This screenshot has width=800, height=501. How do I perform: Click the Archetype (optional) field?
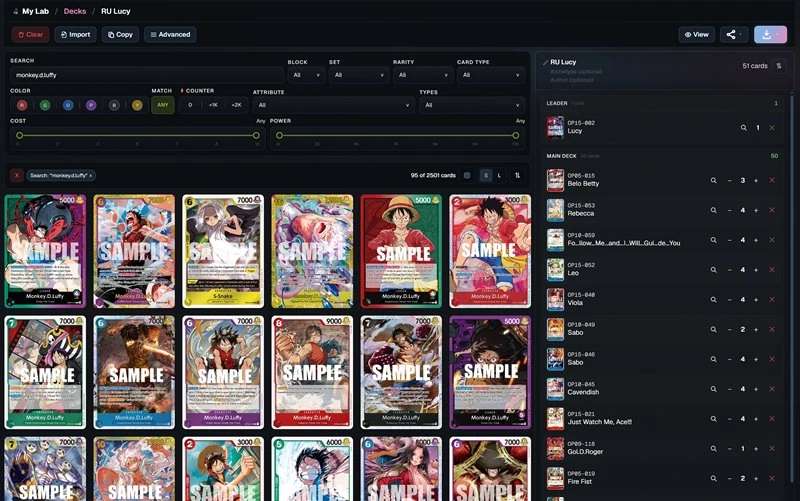(576, 71)
